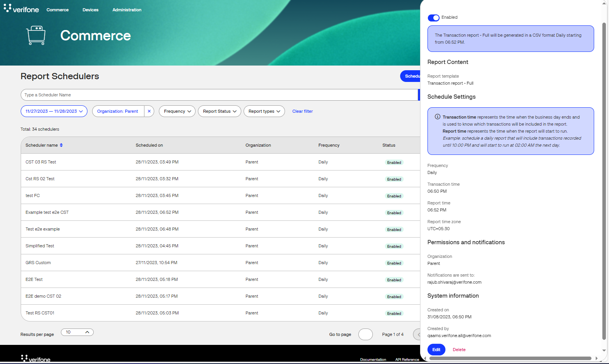Open the Report Status filter dropdown
The image size is (609, 364).
[219, 111]
